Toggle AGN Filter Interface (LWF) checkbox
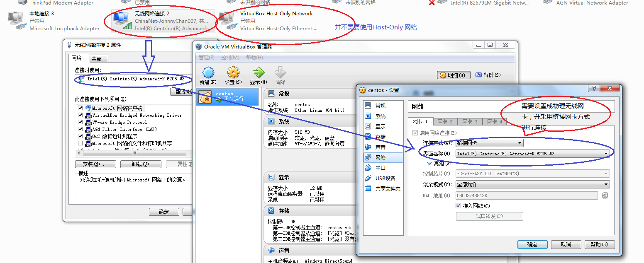The height and width of the screenshot is (263, 644). [80, 129]
